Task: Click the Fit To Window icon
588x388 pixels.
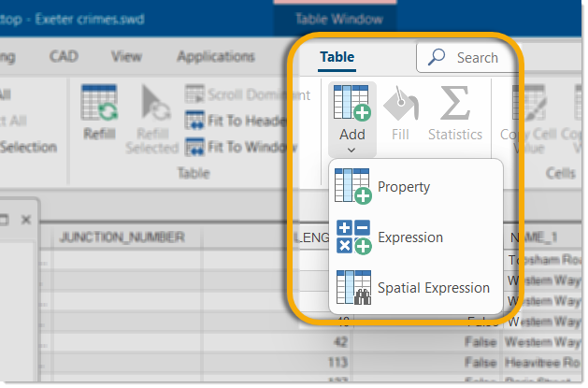Action: click(194, 147)
